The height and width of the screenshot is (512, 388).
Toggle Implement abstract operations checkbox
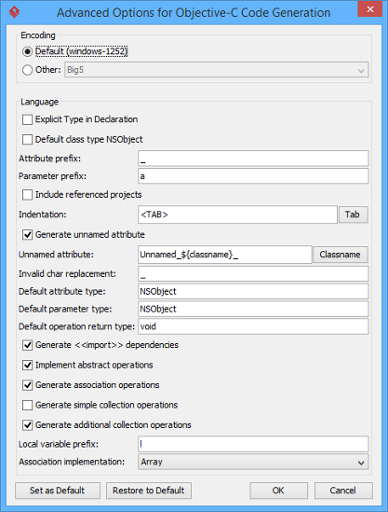tap(27, 365)
